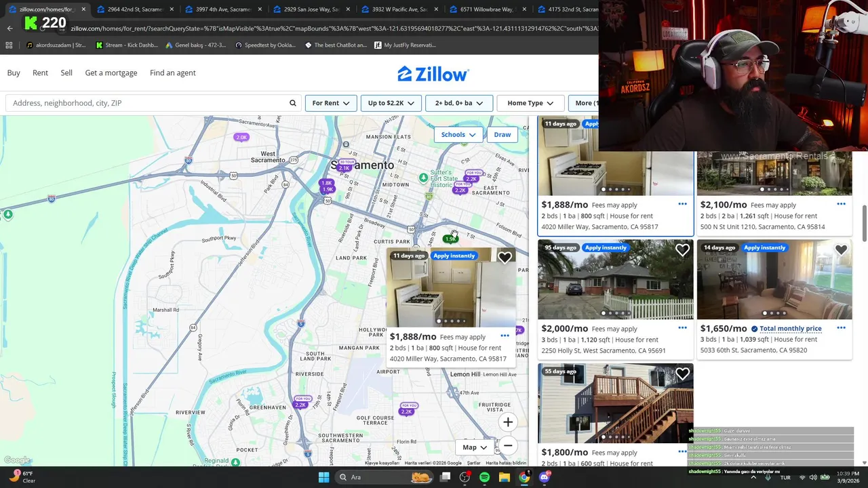The width and height of the screenshot is (868, 488).
Task: Click the listings panel vertical scrollbar
Action: point(864,222)
